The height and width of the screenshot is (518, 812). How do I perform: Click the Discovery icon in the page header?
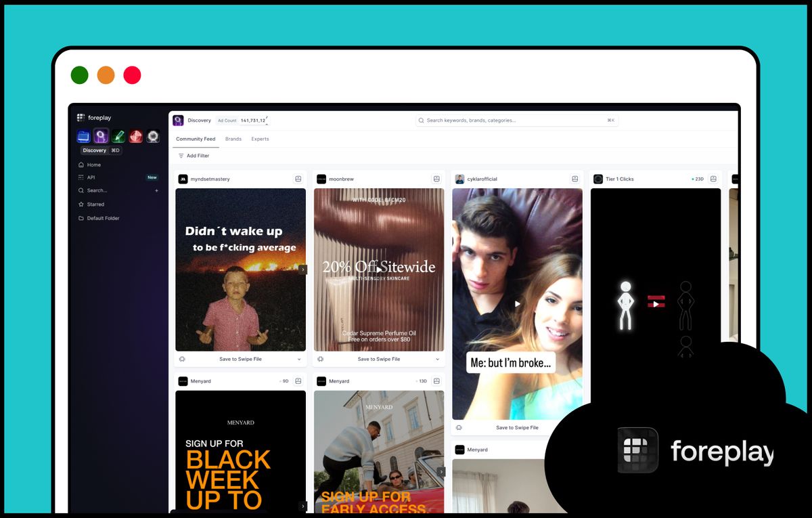coord(178,121)
